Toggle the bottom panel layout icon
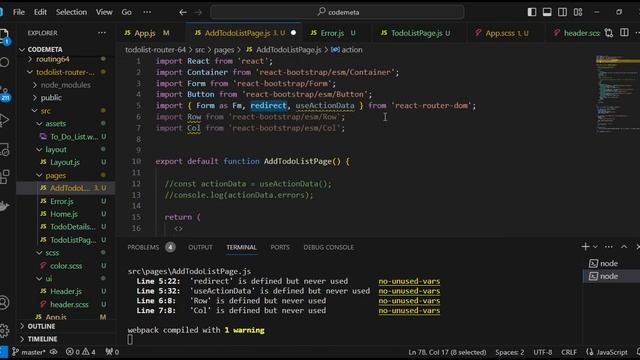Image resolution: width=640 pixels, height=360 pixels. tap(547, 12)
